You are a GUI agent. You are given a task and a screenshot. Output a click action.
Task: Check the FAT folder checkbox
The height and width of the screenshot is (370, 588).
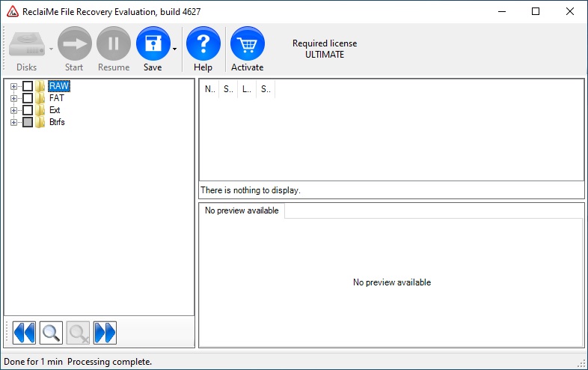(x=28, y=98)
